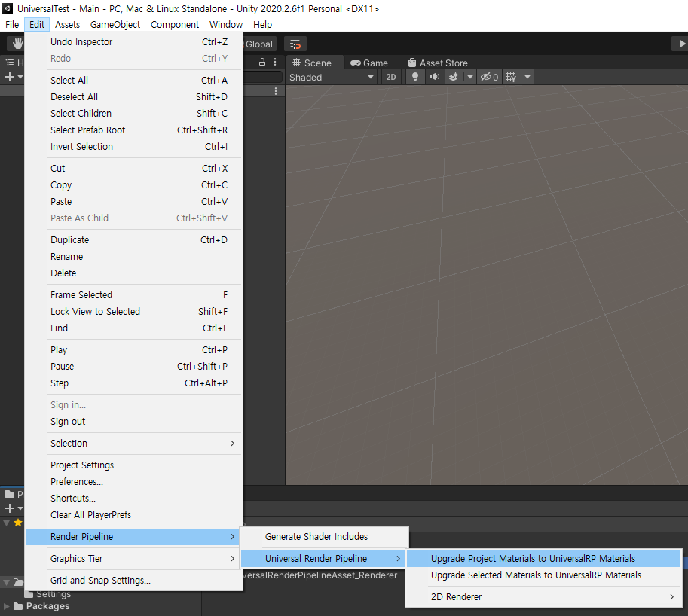Open Grid and Snap Settings...
The image size is (688, 616).
134,581
